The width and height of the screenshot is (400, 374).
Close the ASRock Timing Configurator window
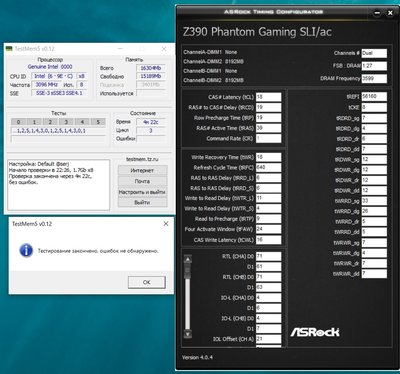(x=390, y=13)
